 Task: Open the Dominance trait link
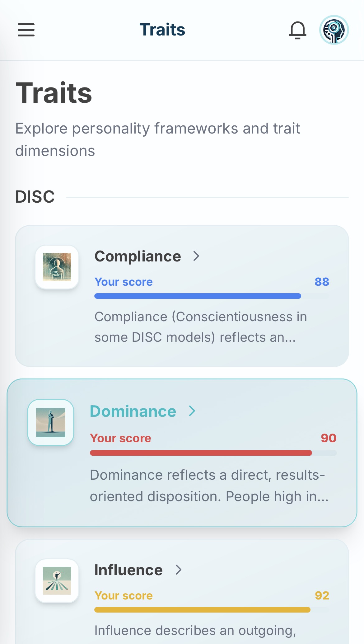(x=133, y=411)
